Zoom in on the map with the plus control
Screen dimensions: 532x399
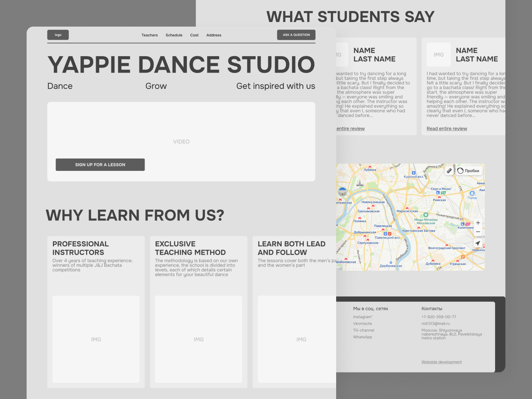pos(478,223)
